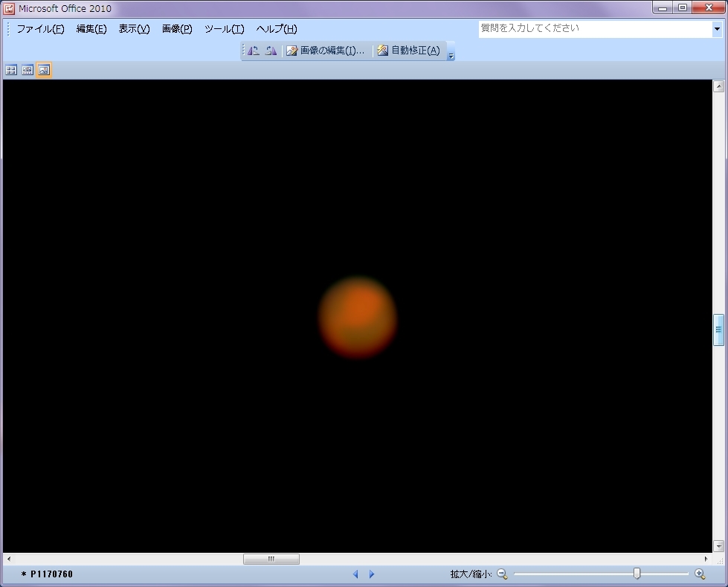Expand toolbar options arrow
The width and height of the screenshot is (728, 587).
click(x=451, y=52)
